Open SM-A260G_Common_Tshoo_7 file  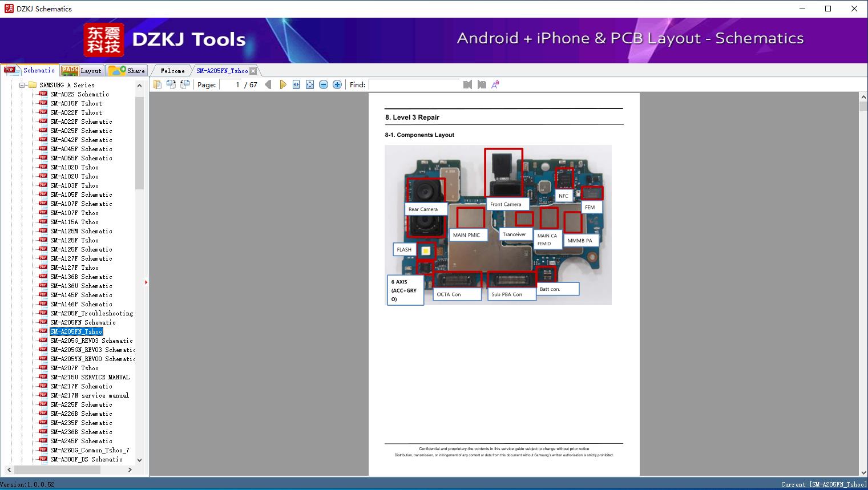click(90, 450)
